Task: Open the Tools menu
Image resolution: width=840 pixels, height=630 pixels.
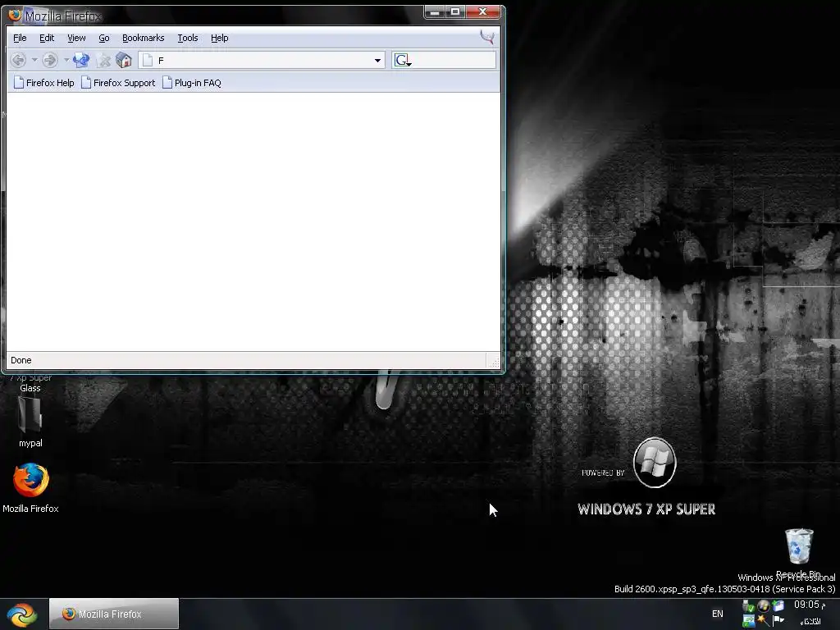Action: pyautogui.click(x=188, y=38)
